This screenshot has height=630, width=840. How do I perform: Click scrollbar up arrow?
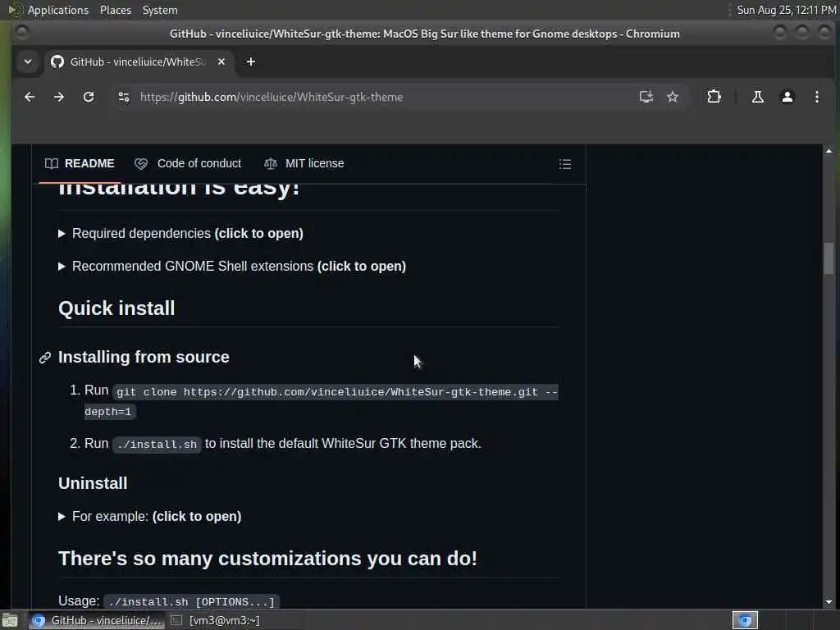pyautogui.click(x=829, y=152)
